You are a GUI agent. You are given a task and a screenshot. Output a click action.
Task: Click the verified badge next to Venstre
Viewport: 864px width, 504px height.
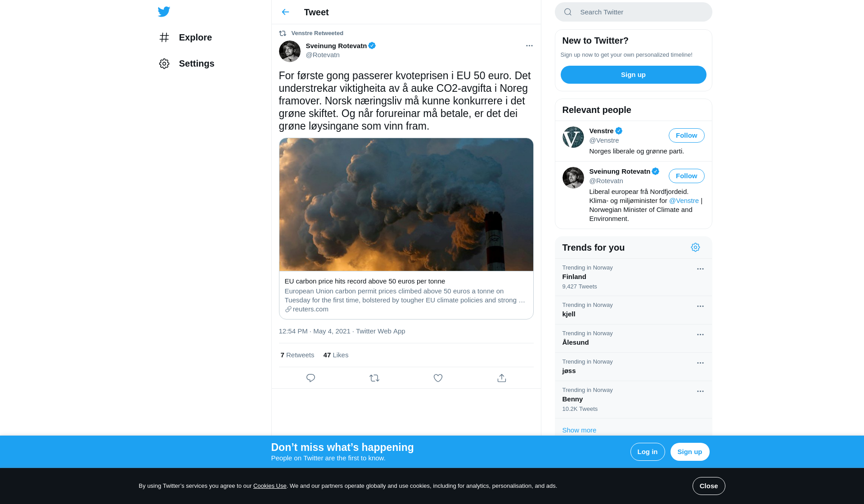pyautogui.click(x=619, y=131)
